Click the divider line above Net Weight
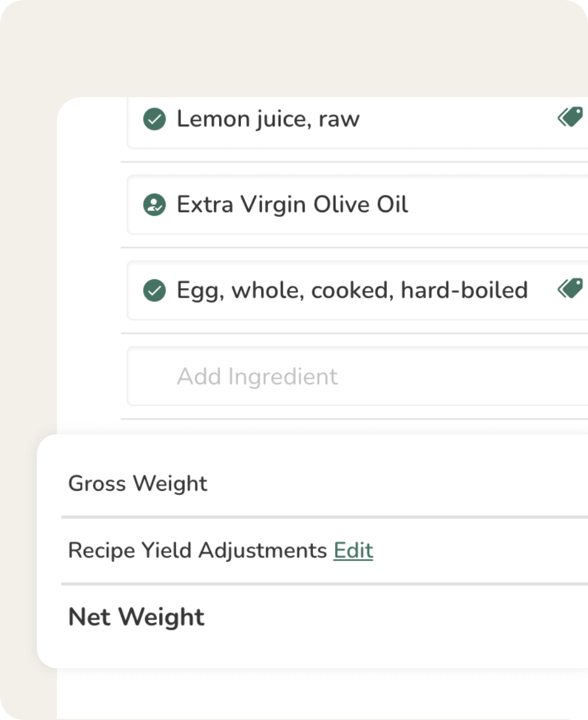Viewport: 588px width, 720px height. pyautogui.click(x=321, y=585)
